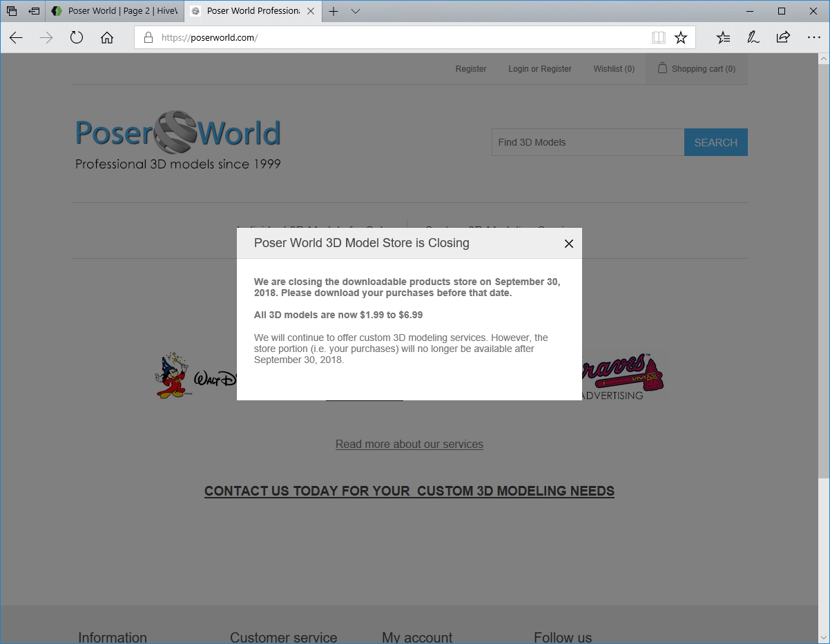Screen dimensions: 830x644
Task: Open the reading view book icon
Action: [658, 38]
